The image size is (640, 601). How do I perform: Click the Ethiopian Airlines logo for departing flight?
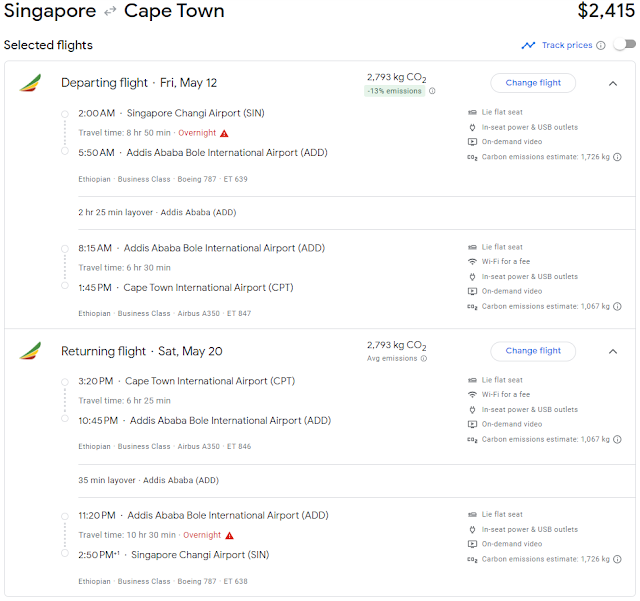[30, 83]
